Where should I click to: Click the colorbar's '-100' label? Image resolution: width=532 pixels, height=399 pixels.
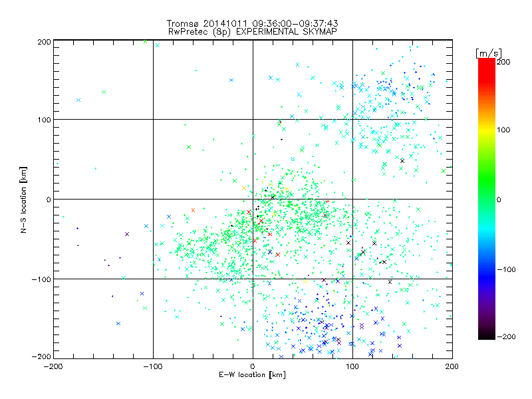[506, 269]
